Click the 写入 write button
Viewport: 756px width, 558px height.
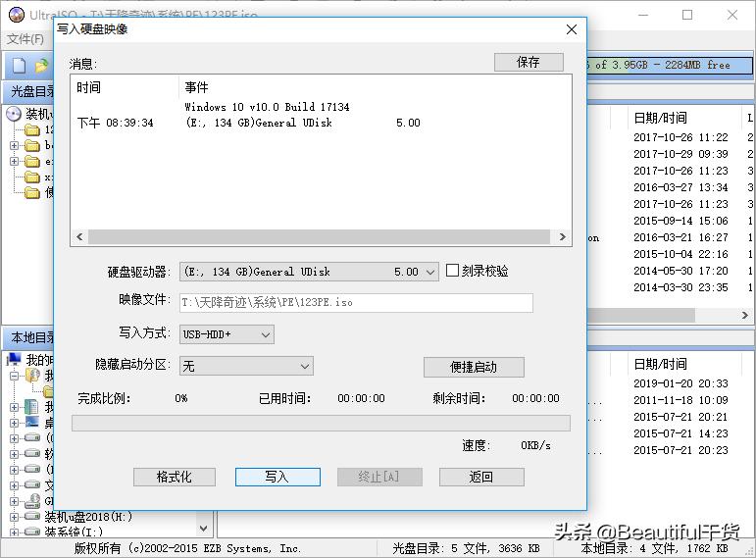click(277, 477)
